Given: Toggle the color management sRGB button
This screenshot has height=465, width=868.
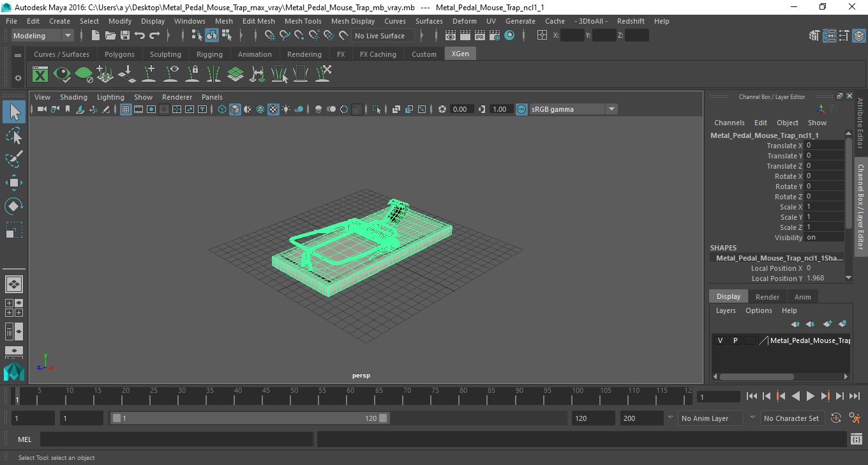Looking at the screenshot, I should tap(521, 109).
